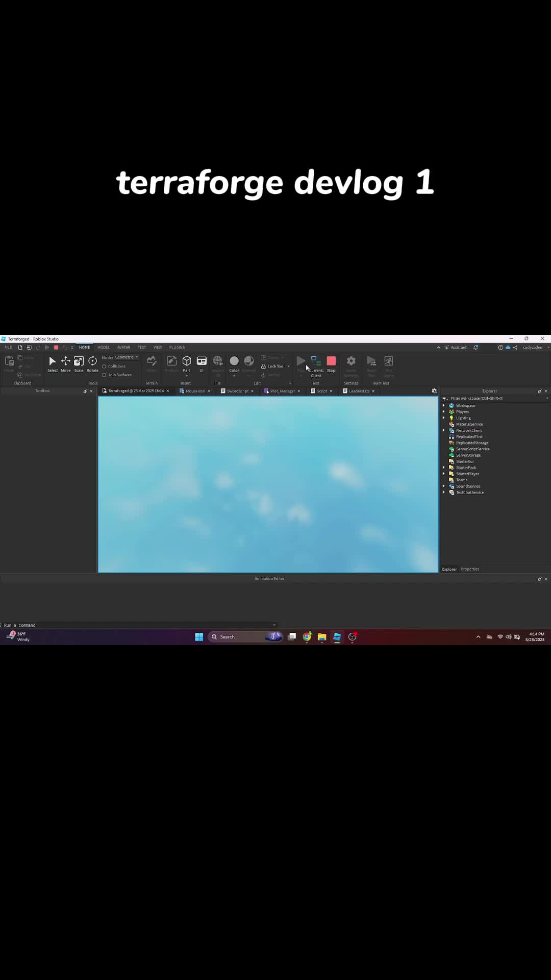Image resolution: width=551 pixels, height=980 pixels.
Task: Close the Toolbox panel
Action: (91, 391)
